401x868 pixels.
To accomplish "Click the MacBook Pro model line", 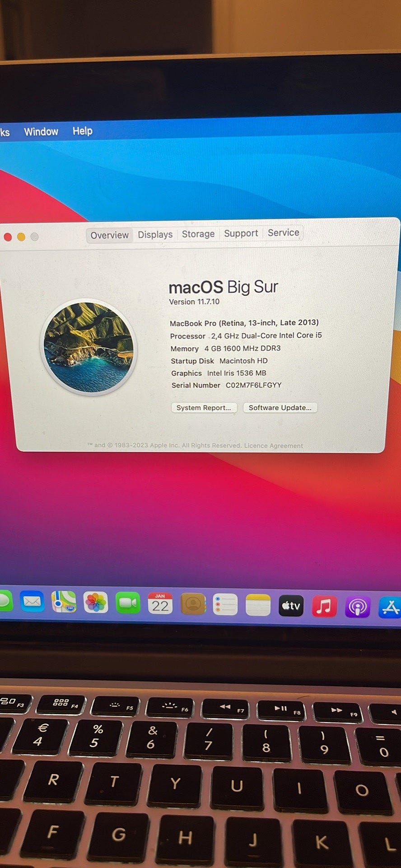I will point(244,323).
